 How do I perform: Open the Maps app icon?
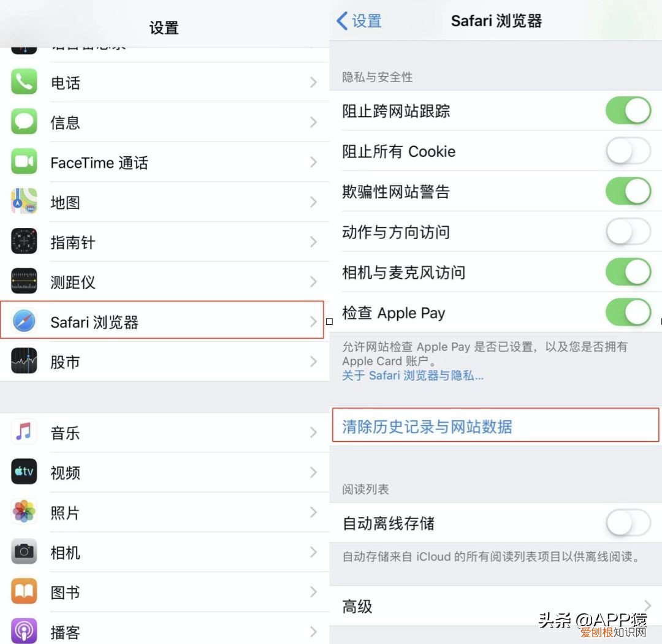pos(24,202)
